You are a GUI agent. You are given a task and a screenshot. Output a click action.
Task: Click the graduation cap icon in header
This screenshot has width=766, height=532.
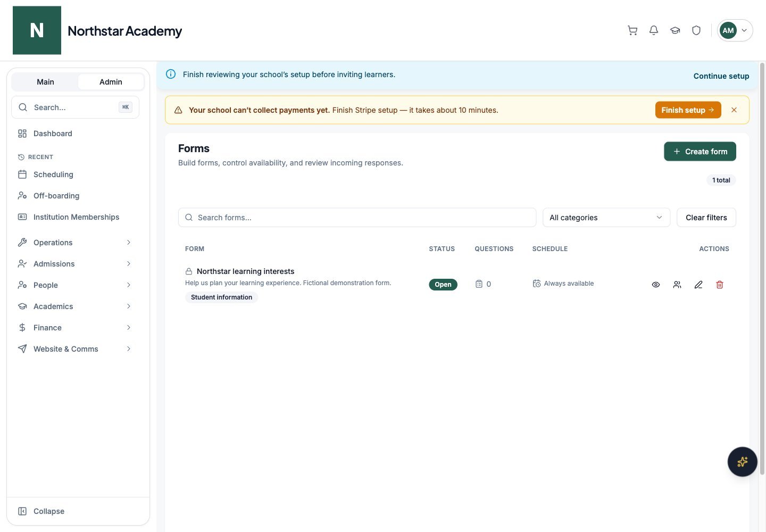(675, 30)
